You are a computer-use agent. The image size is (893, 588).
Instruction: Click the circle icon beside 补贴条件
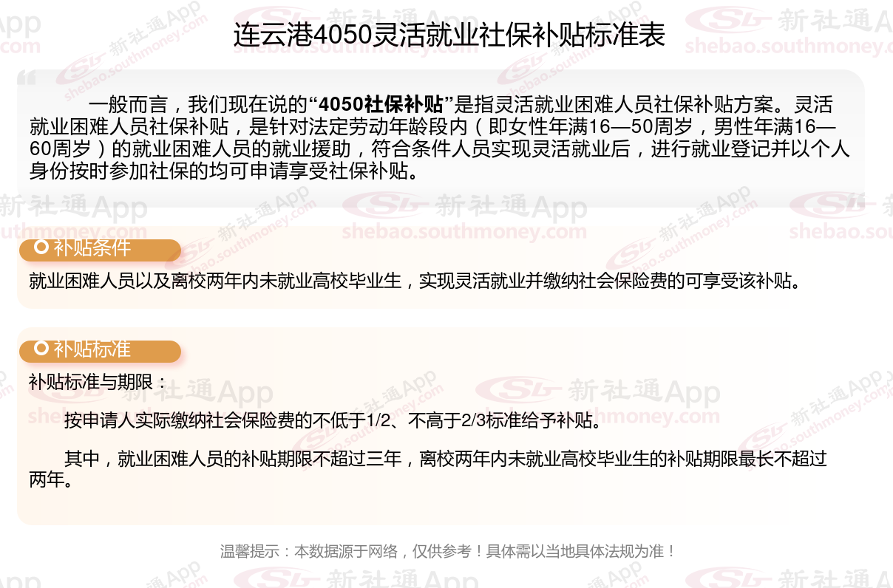click(x=42, y=247)
